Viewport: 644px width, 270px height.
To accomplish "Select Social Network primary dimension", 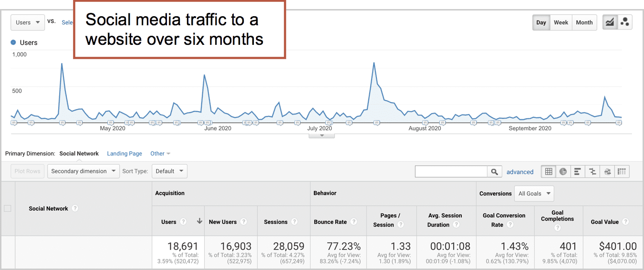I will (79, 154).
